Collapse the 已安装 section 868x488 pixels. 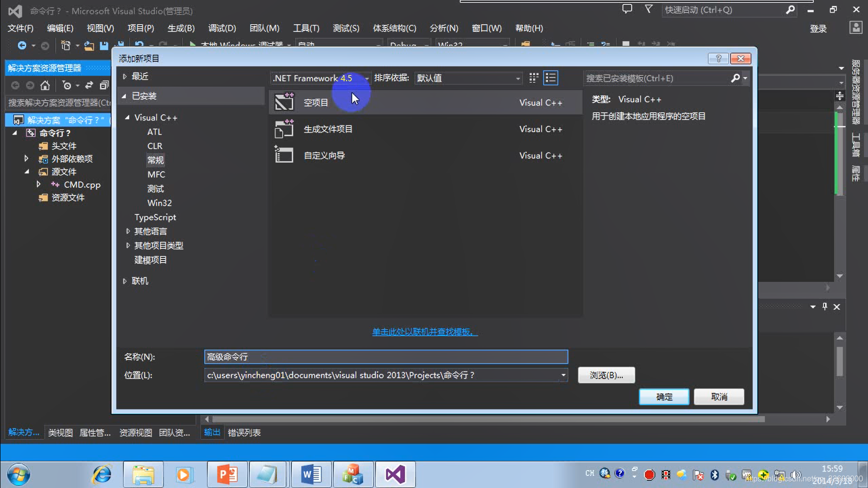coord(124,96)
